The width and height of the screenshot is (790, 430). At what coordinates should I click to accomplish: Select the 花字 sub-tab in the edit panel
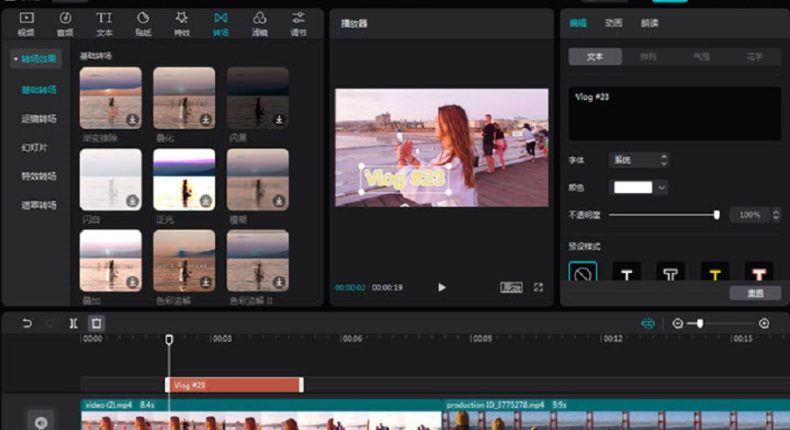[x=754, y=56]
